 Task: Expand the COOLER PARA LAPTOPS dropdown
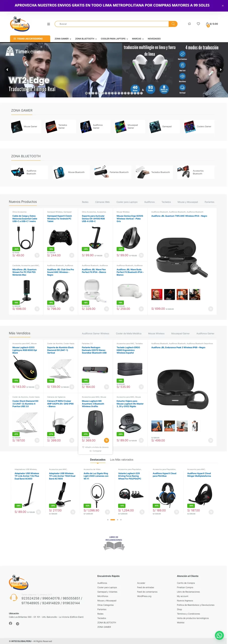tap(114, 39)
